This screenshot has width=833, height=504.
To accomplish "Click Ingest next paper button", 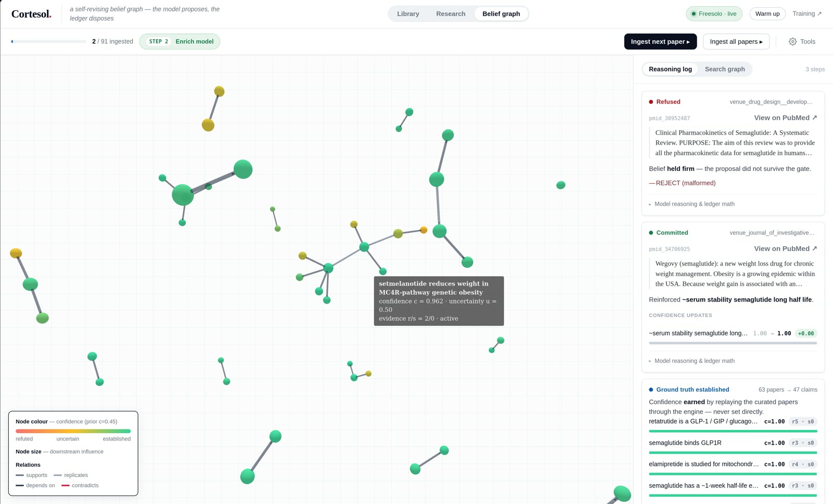I will click(x=660, y=42).
